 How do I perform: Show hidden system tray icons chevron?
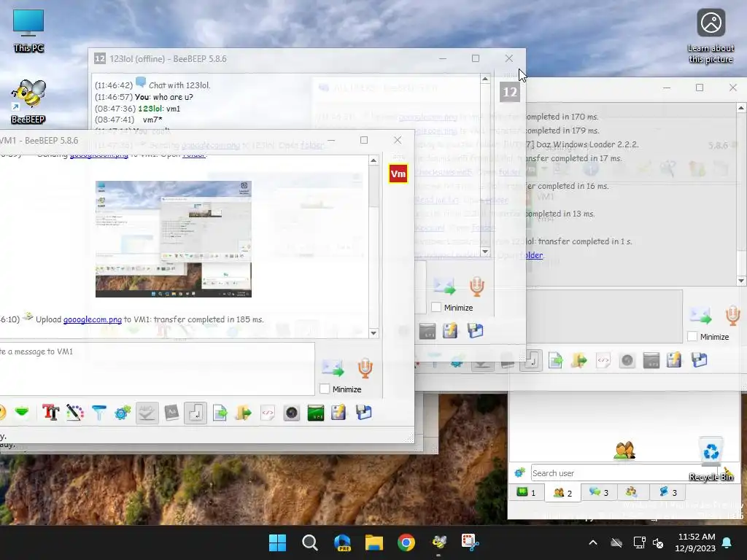593,542
